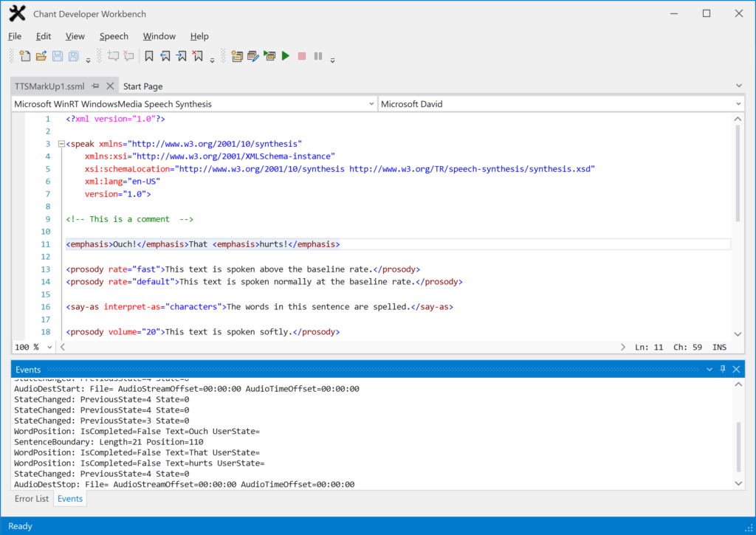Click the Events panel scrollbar thumb

tap(738, 446)
